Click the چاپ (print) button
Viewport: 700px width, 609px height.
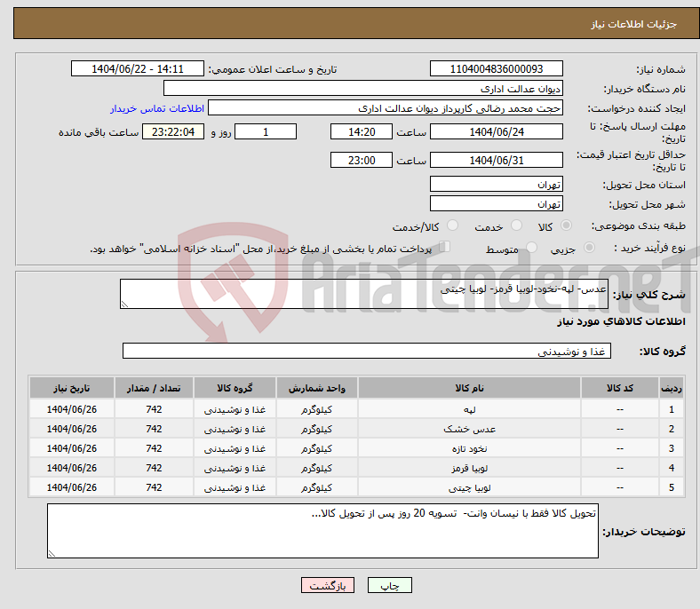389,585
